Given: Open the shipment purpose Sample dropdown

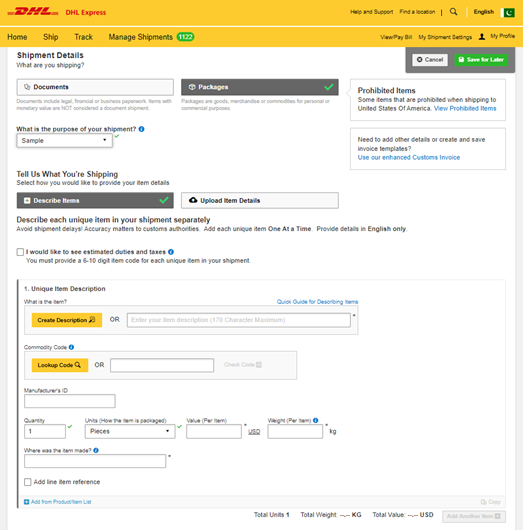Looking at the screenshot, I should tap(64, 141).
